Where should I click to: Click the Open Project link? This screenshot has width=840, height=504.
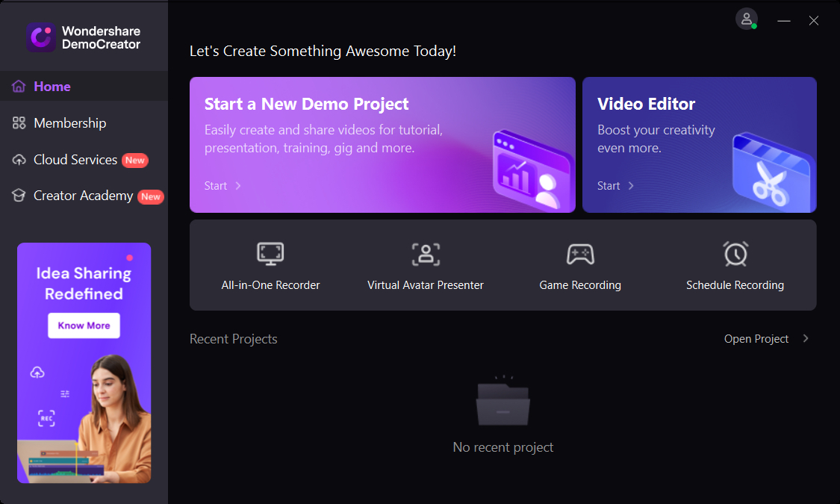[x=756, y=338]
